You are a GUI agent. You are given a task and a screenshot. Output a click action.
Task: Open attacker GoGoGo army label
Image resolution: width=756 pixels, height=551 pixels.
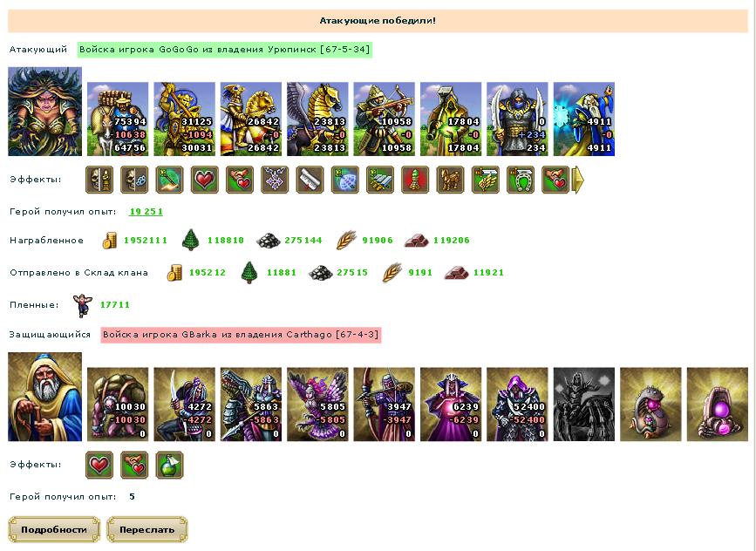[x=225, y=50]
